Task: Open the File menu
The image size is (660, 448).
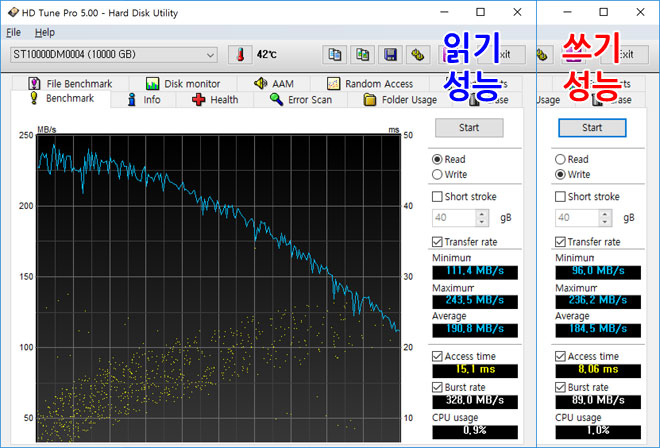Action: 13,32
